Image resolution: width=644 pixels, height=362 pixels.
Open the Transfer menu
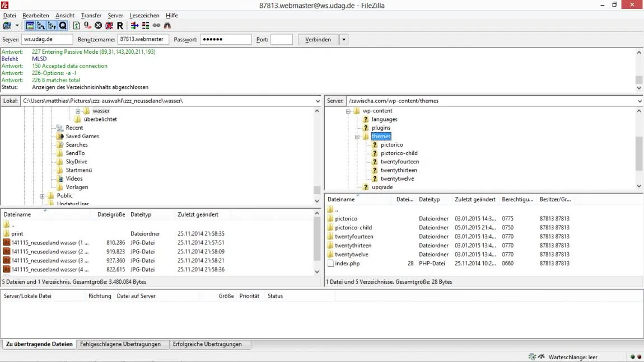(91, 16)
